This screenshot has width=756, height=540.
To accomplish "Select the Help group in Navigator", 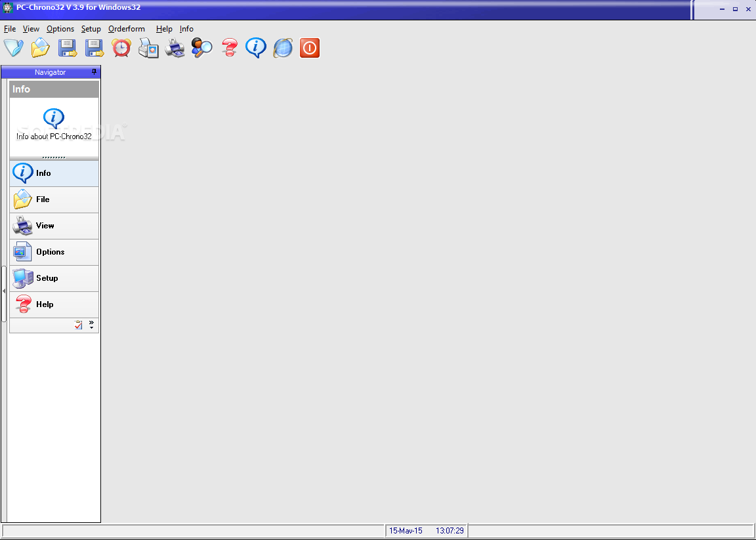I will pos(54,304).
